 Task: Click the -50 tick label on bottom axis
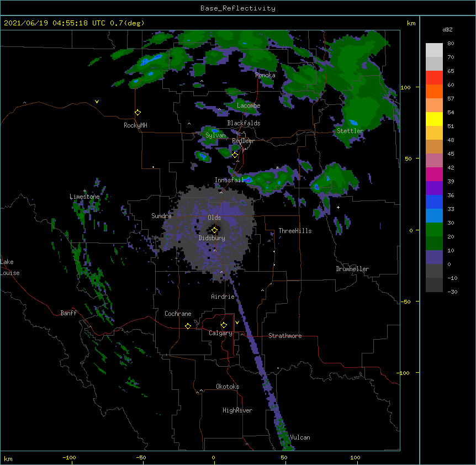click(x=141, y=457)
